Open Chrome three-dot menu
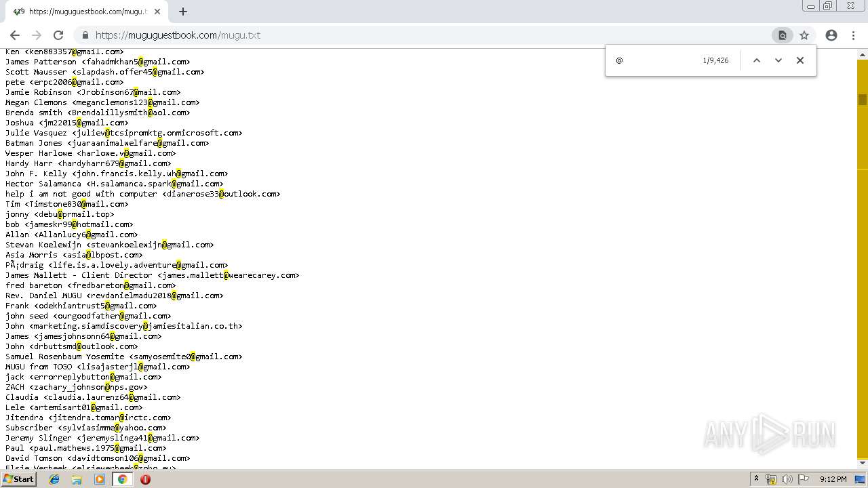The height and width of the screenshot is (488, 868). pos(853,35)
